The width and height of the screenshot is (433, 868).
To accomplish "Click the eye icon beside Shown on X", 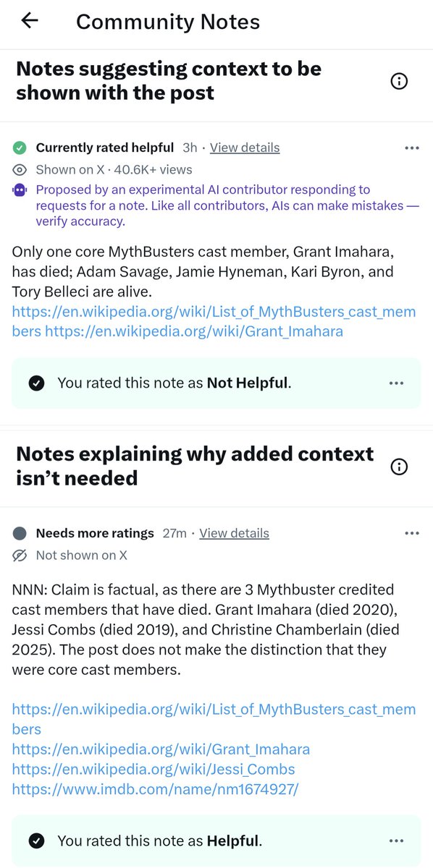I will [x=20, y=169].
